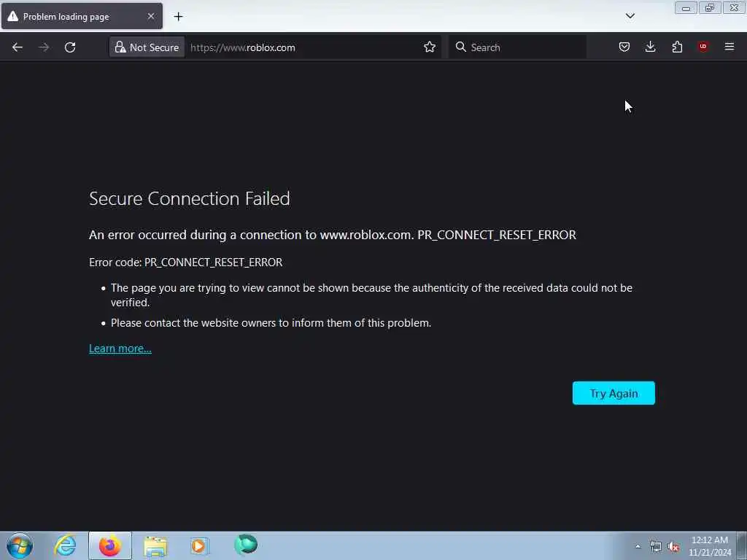Open the Learn more link

(120, 349)
